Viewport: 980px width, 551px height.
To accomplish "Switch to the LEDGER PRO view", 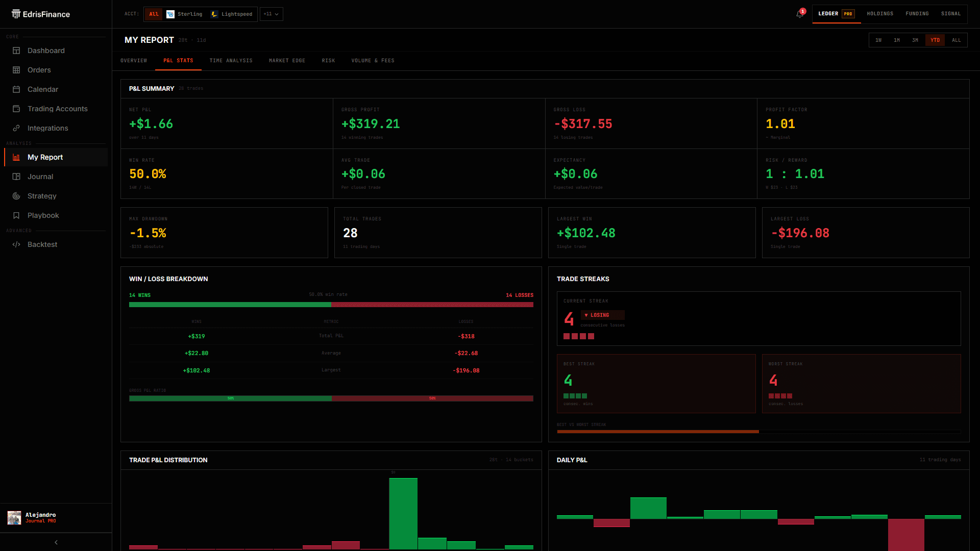I will tap(836, 14).
